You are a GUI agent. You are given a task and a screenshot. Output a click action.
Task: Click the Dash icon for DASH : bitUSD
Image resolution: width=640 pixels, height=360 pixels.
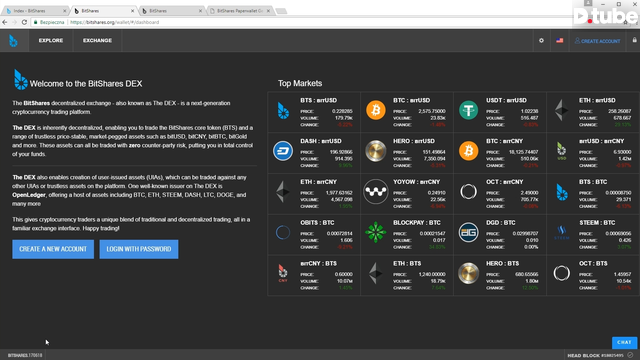pyautogui.click(x=283, y=151)
